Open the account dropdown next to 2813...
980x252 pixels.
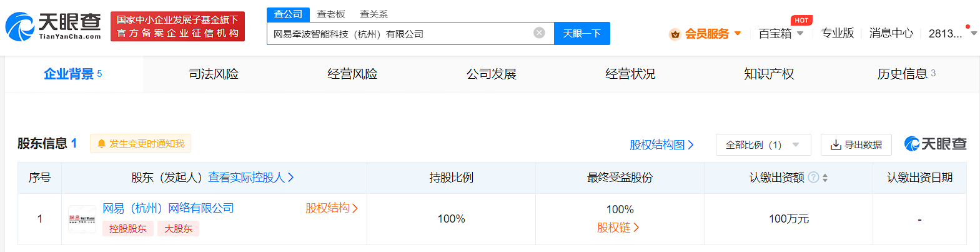click(x=973, y=34)
